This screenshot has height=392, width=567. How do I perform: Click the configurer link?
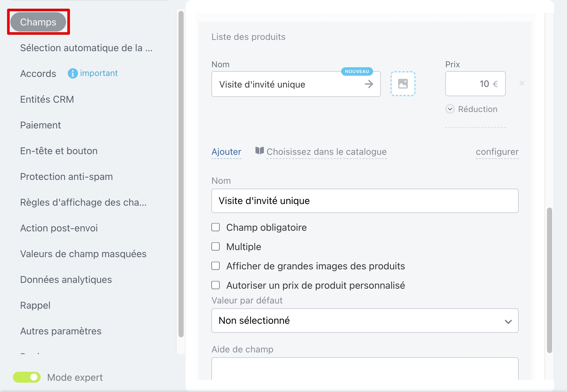pyautogui.click(x=497, y=152)
